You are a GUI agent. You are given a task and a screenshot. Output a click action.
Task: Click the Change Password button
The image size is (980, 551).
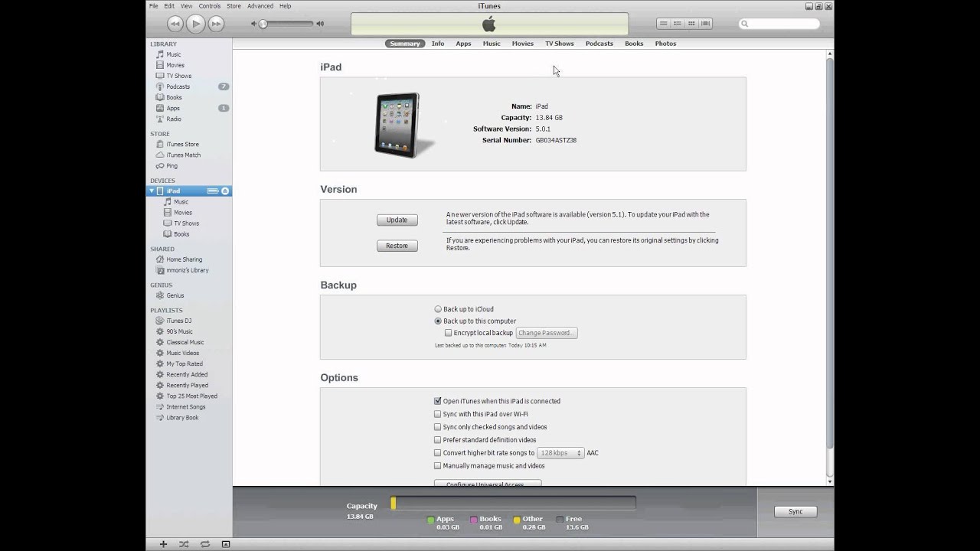(x=547, y=333)
